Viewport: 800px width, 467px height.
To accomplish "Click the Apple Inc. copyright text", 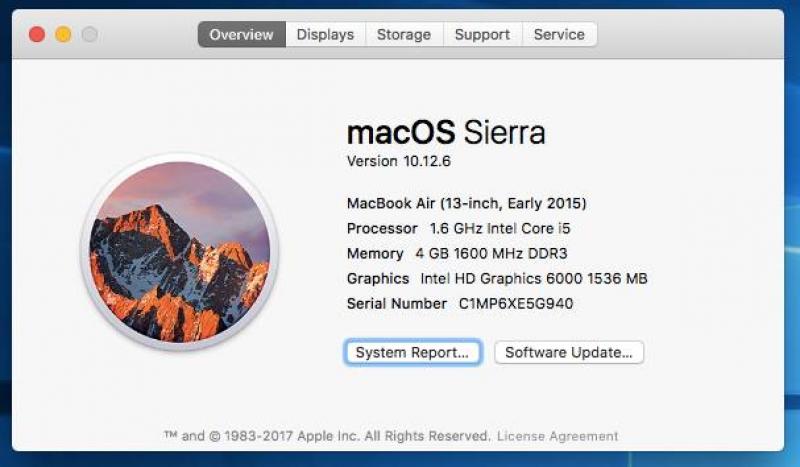I will pos(327,436).
